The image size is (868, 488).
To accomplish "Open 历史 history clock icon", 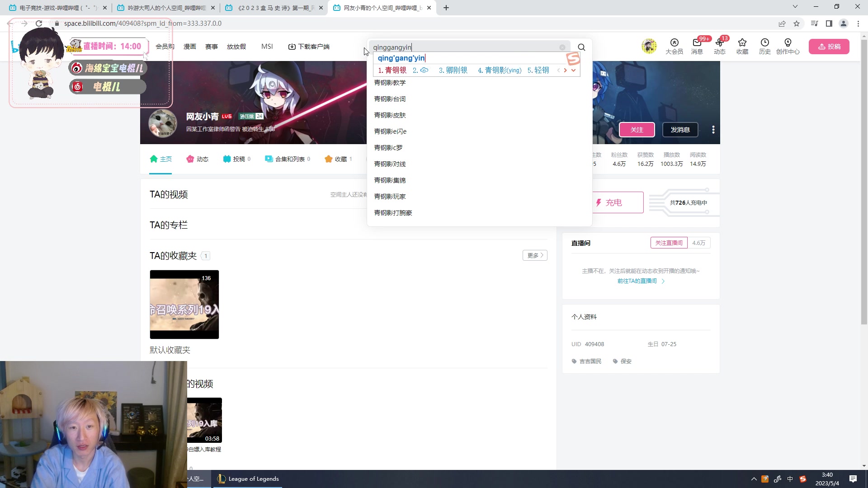I will click(765, 46).
